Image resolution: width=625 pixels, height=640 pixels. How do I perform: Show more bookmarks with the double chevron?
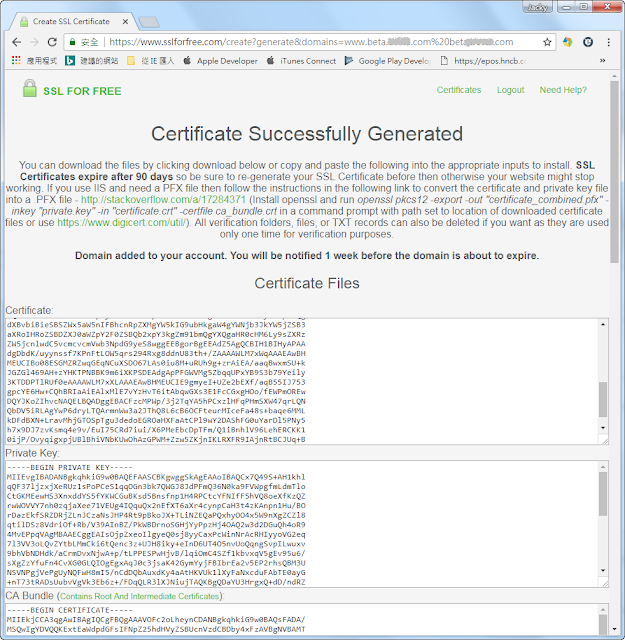tap(602, 61)
